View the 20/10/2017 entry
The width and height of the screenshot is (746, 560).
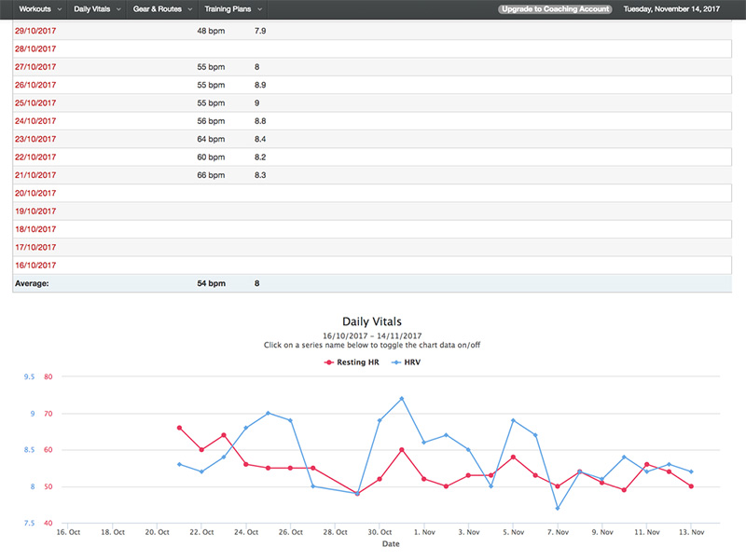click(35, 194)
